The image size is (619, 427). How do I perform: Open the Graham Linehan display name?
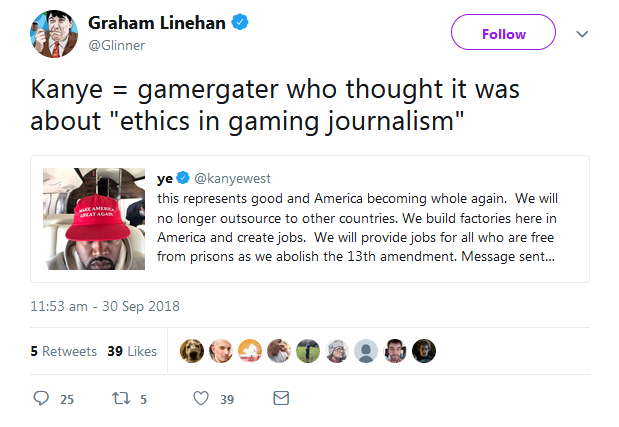click(157, 23)
